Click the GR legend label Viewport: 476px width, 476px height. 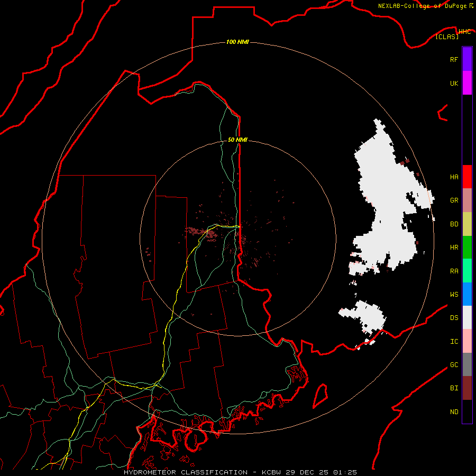454,200
